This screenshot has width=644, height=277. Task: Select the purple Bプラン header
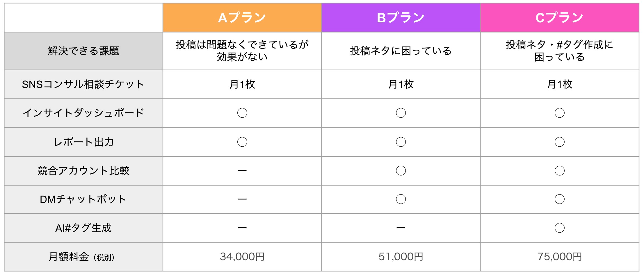(401, 18)
